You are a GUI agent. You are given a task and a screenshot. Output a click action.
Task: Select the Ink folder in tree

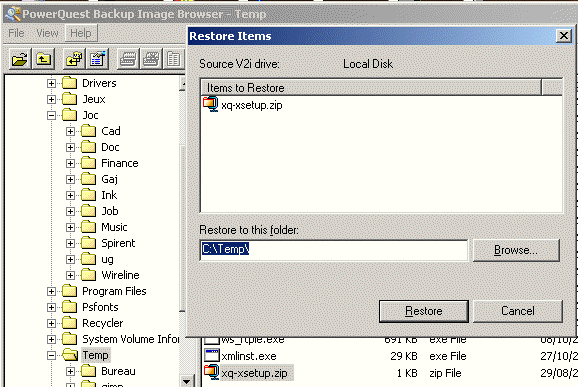109,195
